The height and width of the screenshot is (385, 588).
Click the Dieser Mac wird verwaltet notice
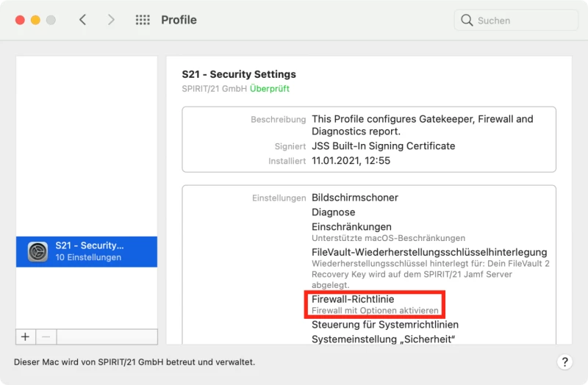tap(135, 362)
